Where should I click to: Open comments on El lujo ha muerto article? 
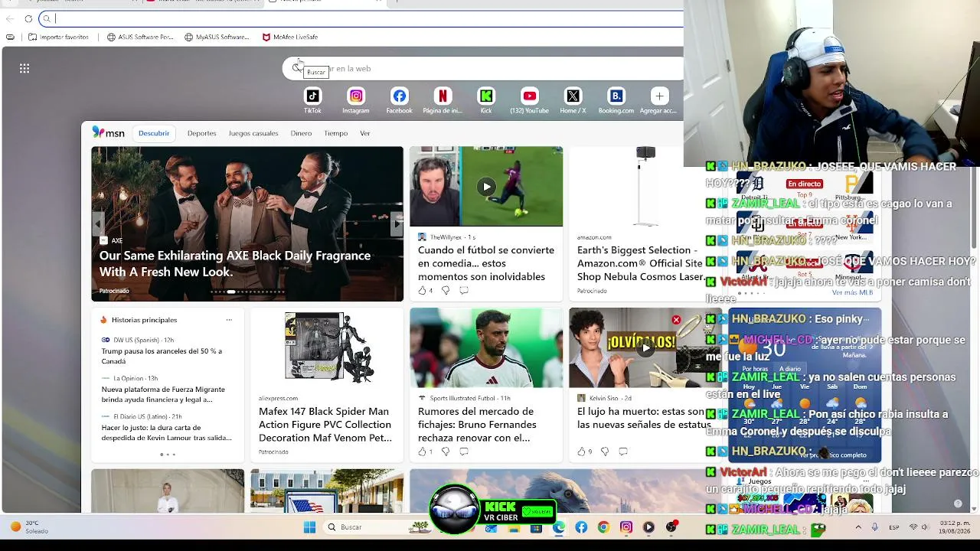click(623, 452)
